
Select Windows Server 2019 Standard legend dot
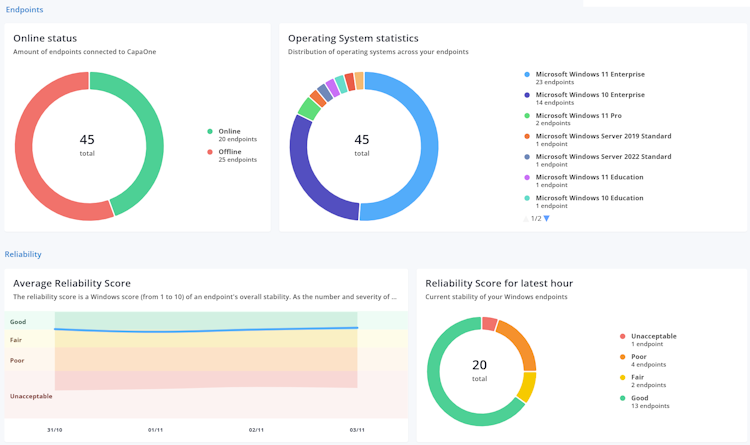click(527, 136)
